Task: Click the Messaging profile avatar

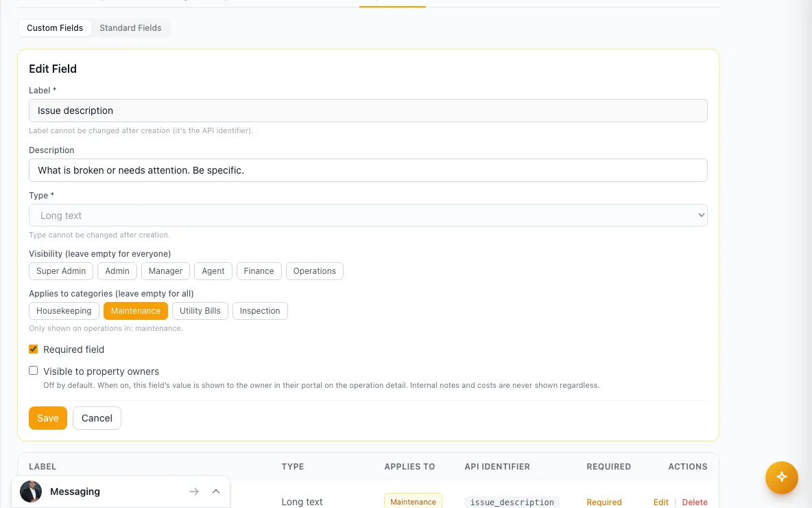Action: (x=31, y=492)
